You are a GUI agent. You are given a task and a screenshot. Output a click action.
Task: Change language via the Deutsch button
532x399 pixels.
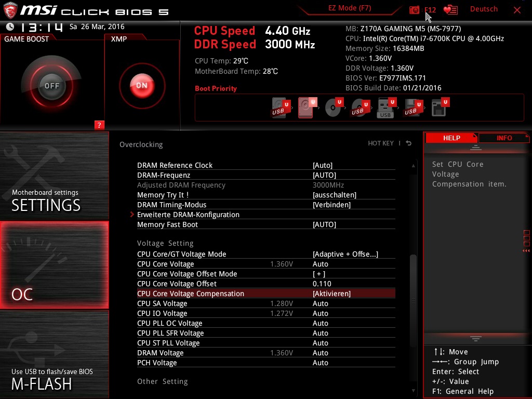pos(484,9)
